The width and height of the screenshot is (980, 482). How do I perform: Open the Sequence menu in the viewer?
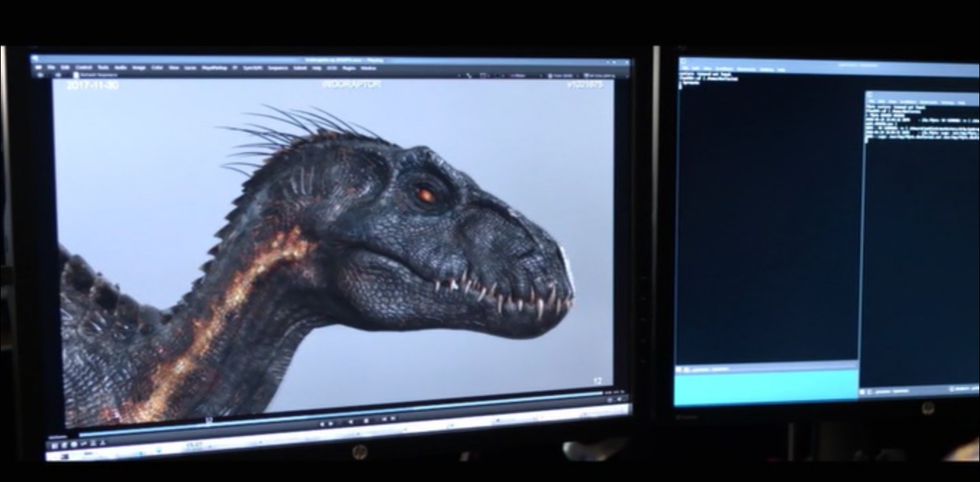pyautogui.click(x=278, y=68)
